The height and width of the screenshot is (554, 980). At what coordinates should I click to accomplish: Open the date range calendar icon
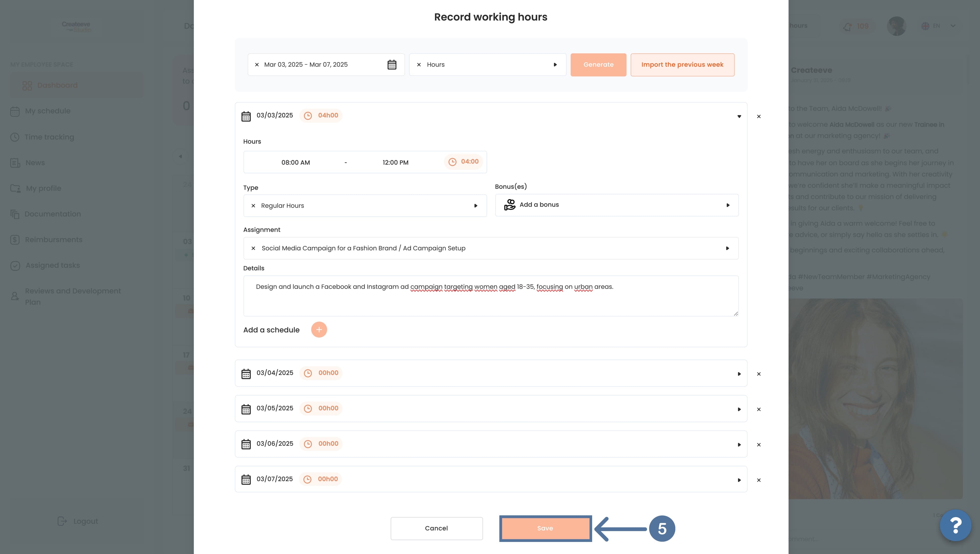(x=392, y=65)
